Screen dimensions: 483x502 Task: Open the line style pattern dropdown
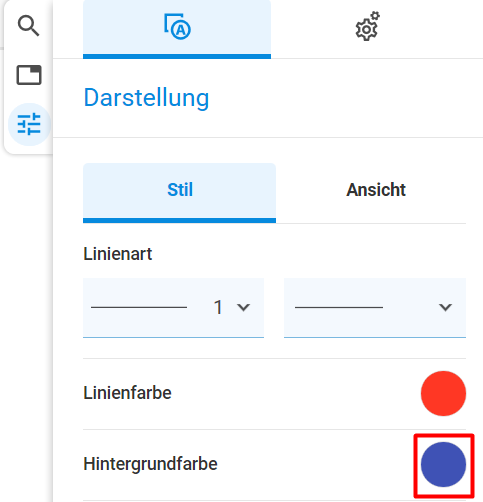[x=375, y=308]
